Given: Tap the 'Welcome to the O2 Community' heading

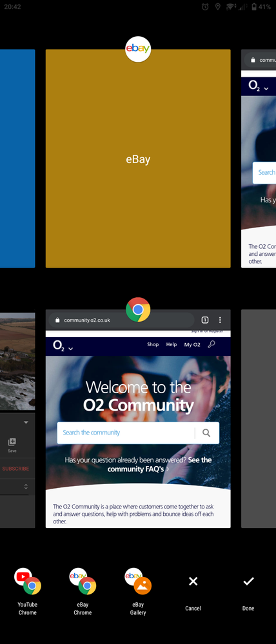Looking at the screenshot, I should [x=138, y=396].
